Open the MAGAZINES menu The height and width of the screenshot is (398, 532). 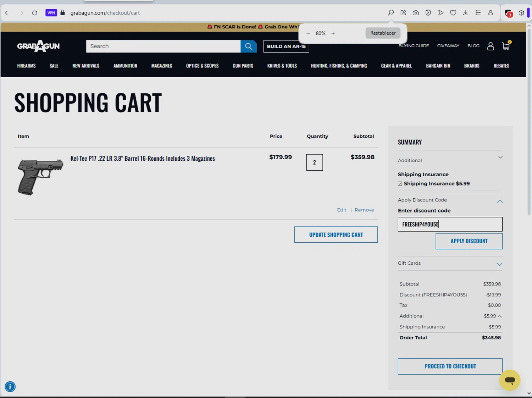pyautogui.click(x=162, y=66)
